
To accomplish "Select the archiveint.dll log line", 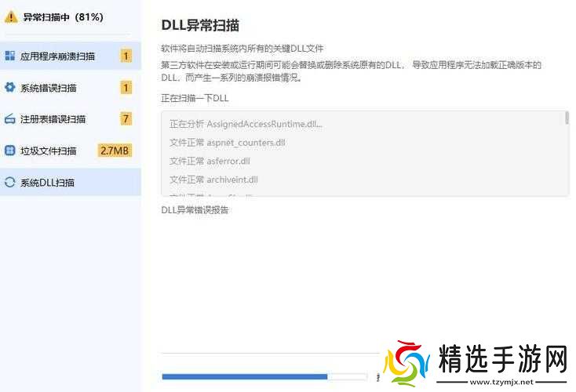I will click(213, 180).
